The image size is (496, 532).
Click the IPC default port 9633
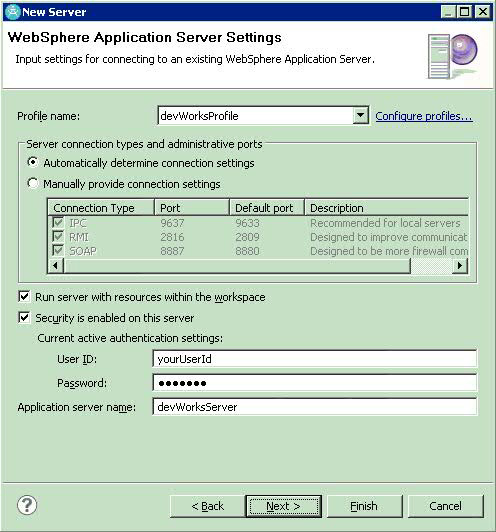click(247, 223)
